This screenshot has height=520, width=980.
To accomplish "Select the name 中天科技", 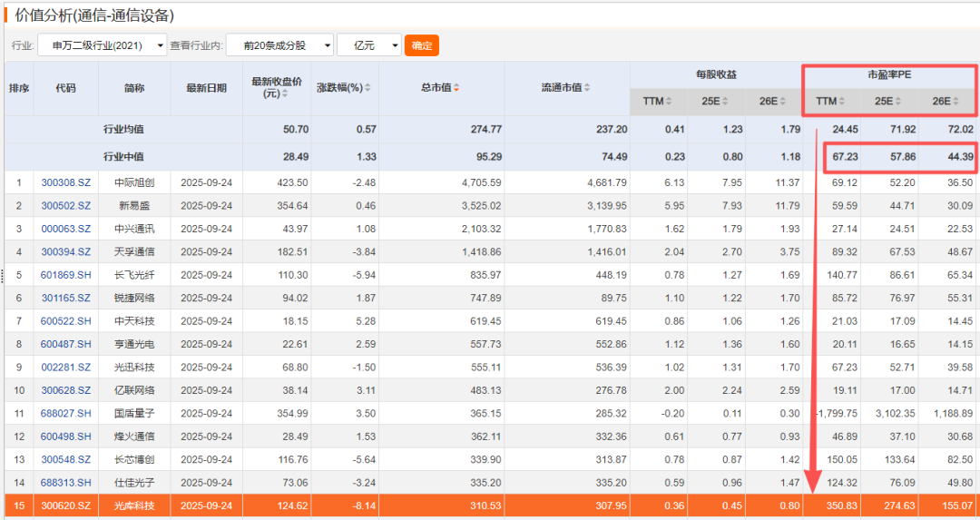I will coord(134,321).
